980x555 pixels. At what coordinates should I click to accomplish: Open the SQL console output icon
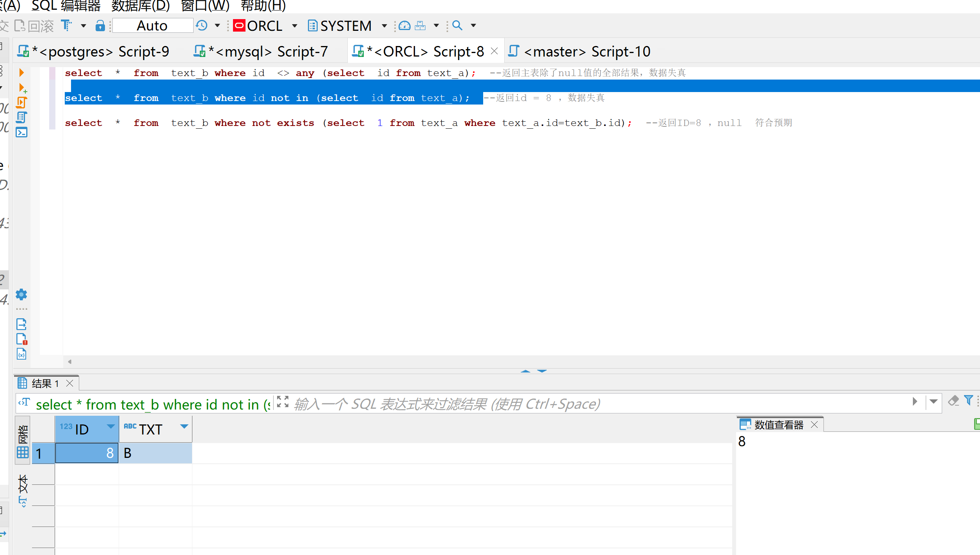point(21,133)
